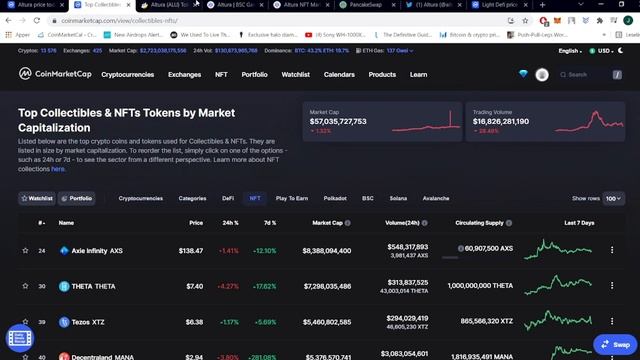This screenshot has width=640, height=360.
Task: Open the floating video recorder widget
Action: 20,338
